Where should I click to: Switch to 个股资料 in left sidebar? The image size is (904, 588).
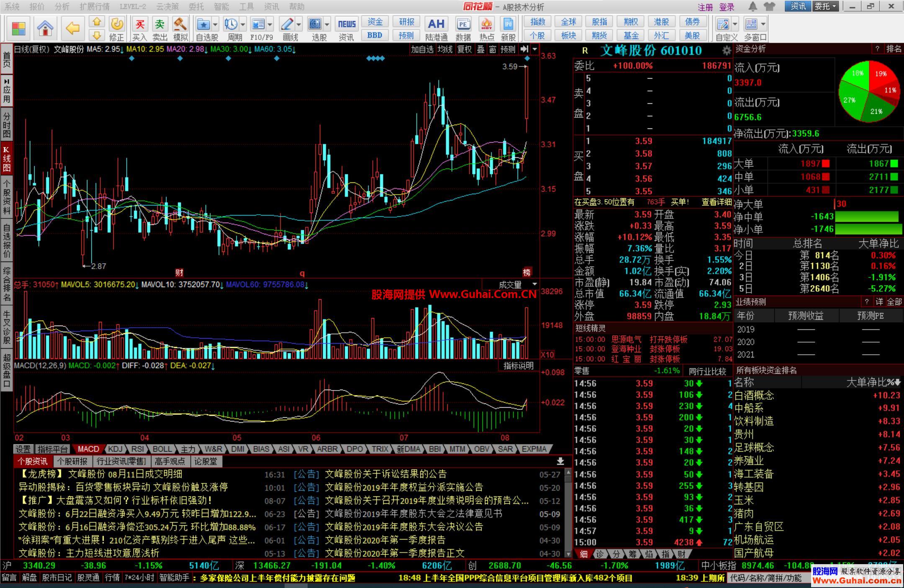(7, 197)
